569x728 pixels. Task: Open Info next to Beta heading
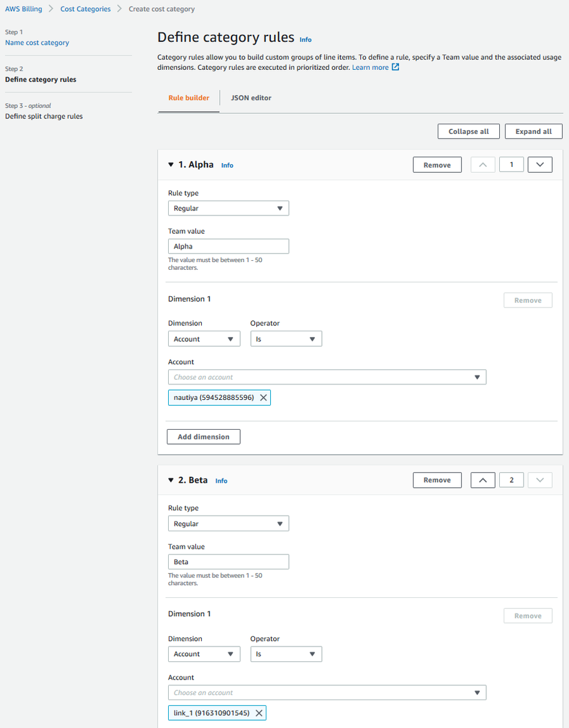[x=221, y=481]
